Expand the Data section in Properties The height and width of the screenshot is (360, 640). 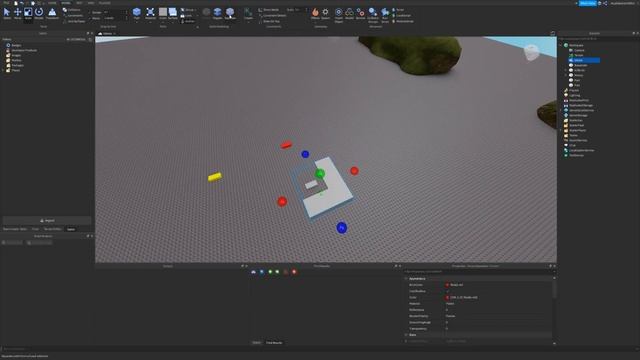406,335
